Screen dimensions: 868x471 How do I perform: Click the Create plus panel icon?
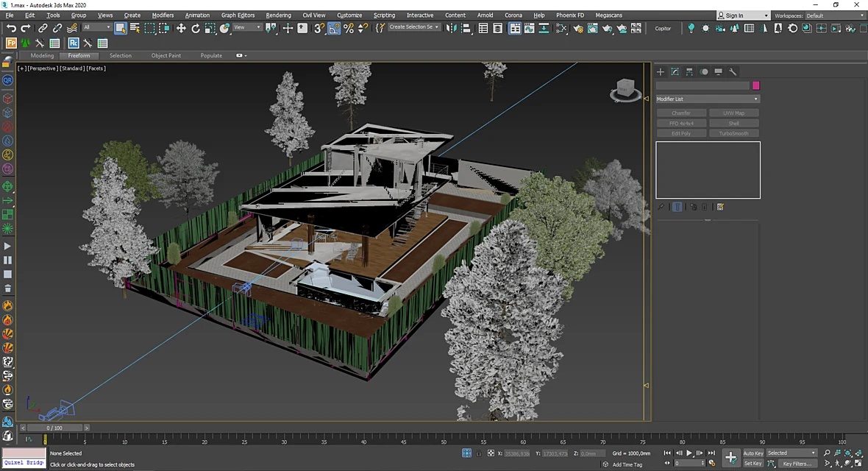(x=661, y=71)
